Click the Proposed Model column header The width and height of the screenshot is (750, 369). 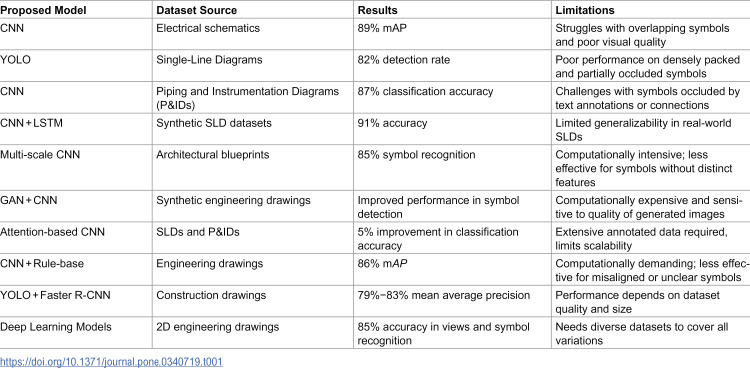(x=76, y=10)
